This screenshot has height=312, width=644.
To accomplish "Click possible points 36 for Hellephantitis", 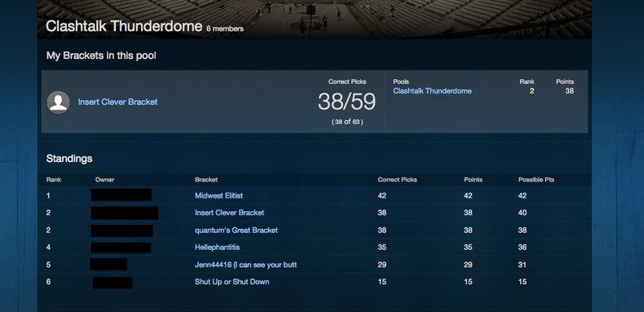I will pyautogui.click(x=522, y=247).
